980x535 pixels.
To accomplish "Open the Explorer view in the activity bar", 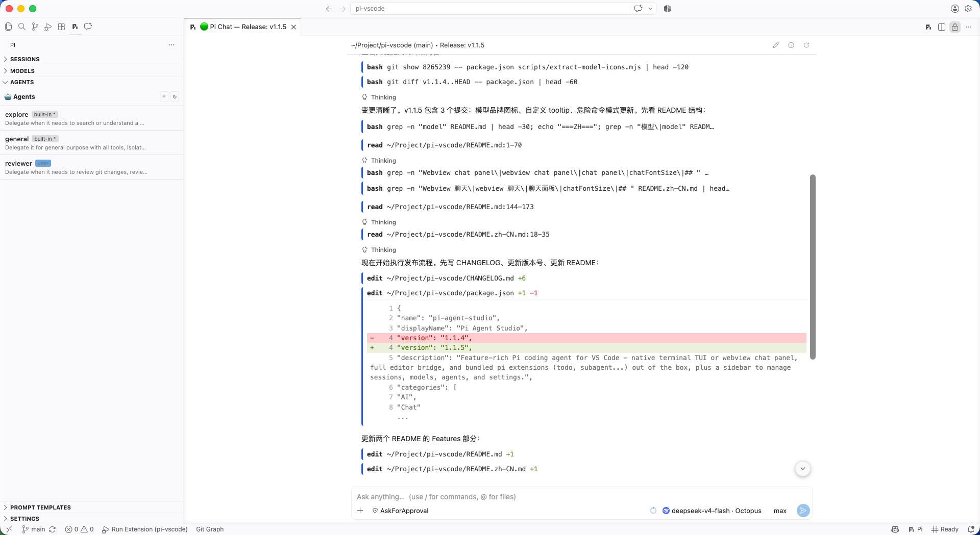I will pyautogui.click(x=8, y=27).
